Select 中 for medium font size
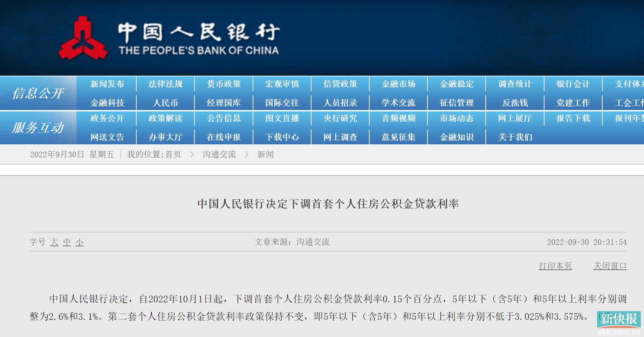Viewport: 644px width, 337px height. point(67,242)
